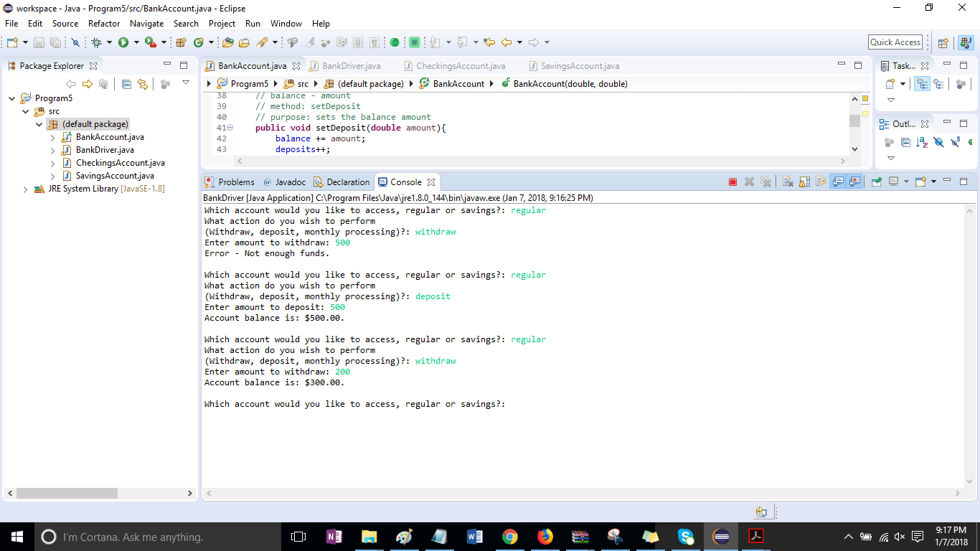Click the New Task icon in Task List
Image resolution: width=980 pixels, height=551 pixels.
tap(890, 84)
